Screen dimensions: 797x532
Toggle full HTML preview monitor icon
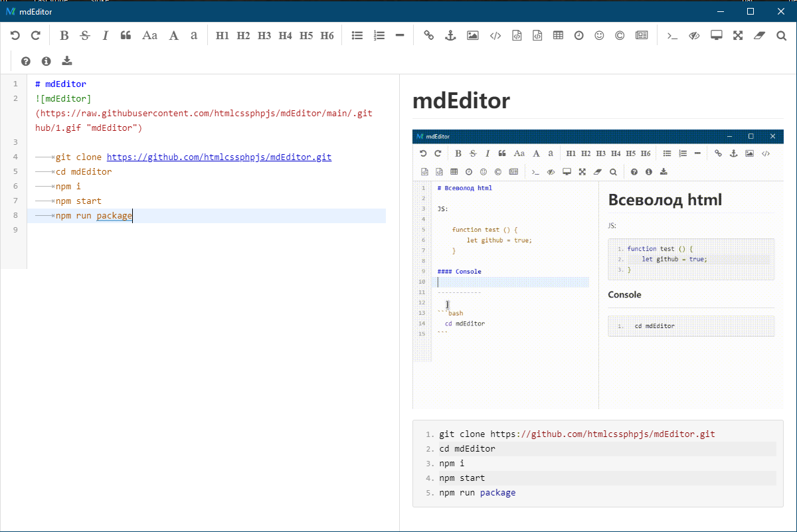(x=716, y=36)
